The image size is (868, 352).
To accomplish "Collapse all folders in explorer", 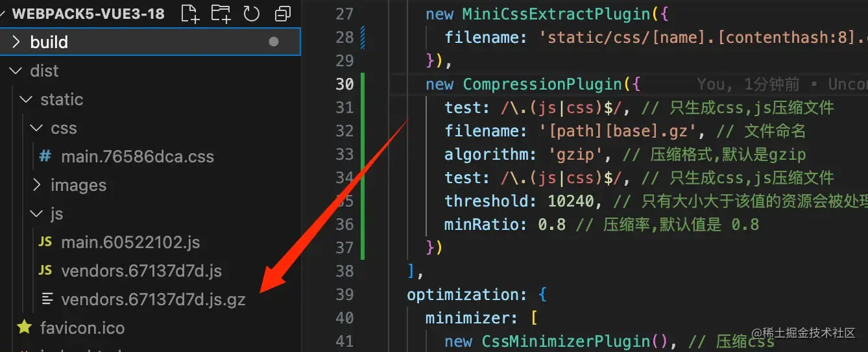I will (x=282, y=13).
